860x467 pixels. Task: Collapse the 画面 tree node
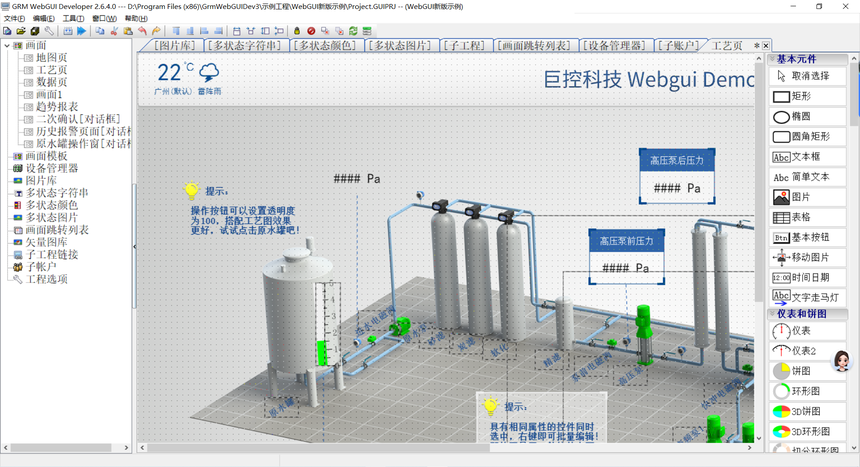point(7,46)
